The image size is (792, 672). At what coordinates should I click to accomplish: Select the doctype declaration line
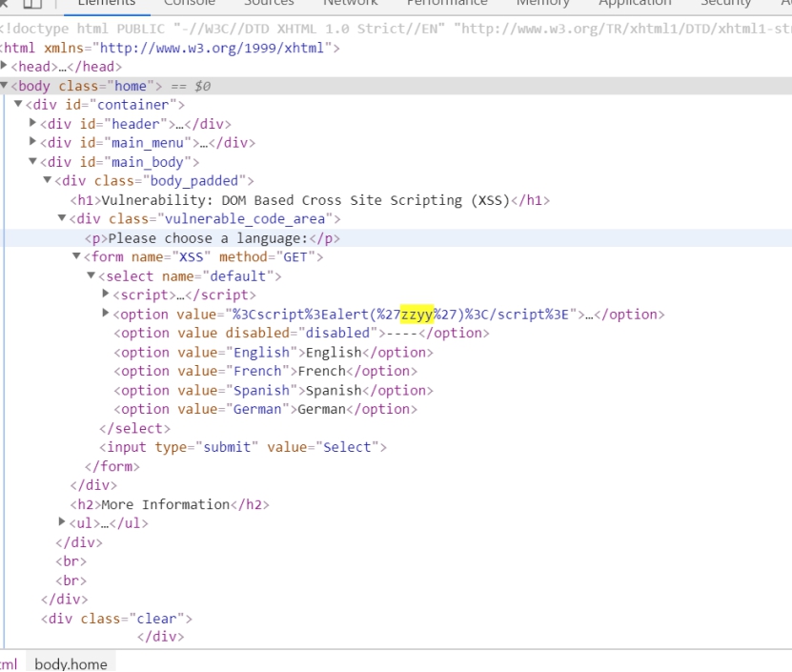(396, 29)
